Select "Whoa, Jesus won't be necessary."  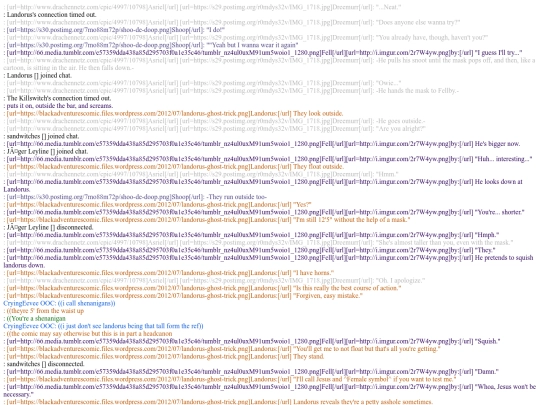click(x=270, y=390)
